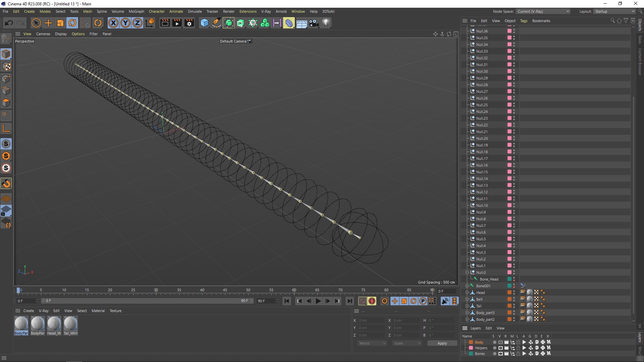Open the Node Space dropdown

[543, 11]
